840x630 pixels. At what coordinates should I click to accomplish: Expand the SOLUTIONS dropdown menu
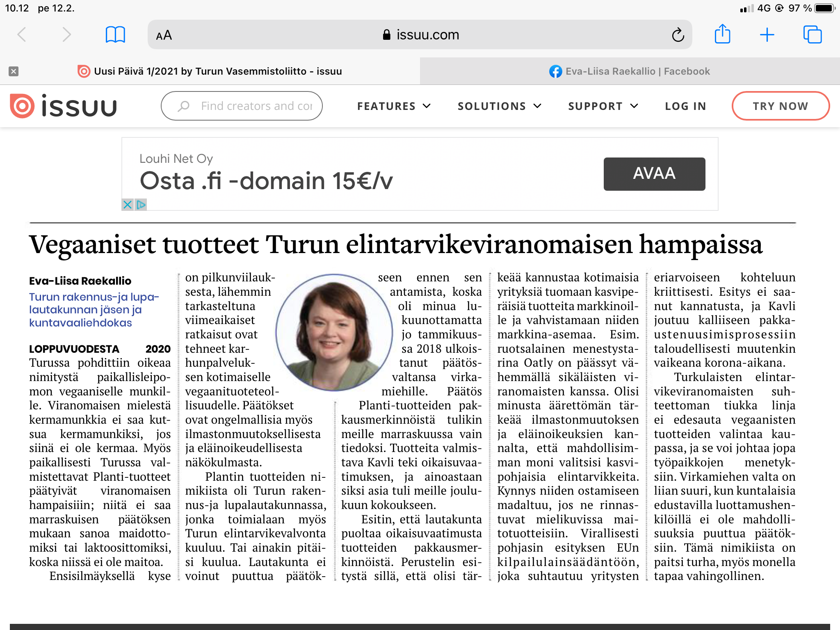pos(500,106)
